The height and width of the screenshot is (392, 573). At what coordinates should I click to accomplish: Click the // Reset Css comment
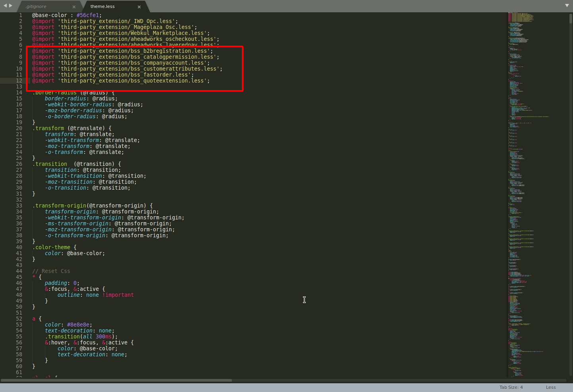(x=51, y=271)
